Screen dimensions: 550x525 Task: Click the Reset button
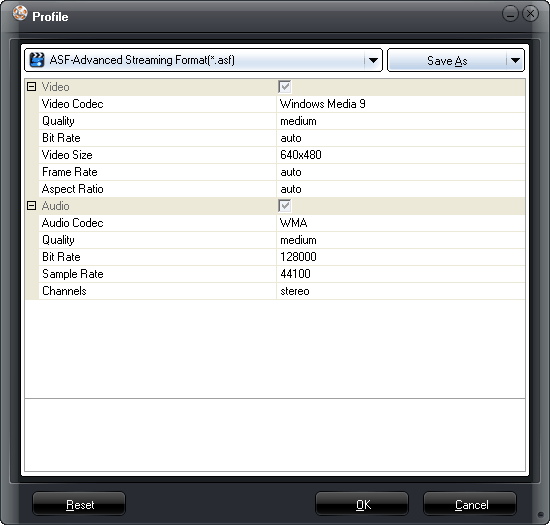(79, 504)
